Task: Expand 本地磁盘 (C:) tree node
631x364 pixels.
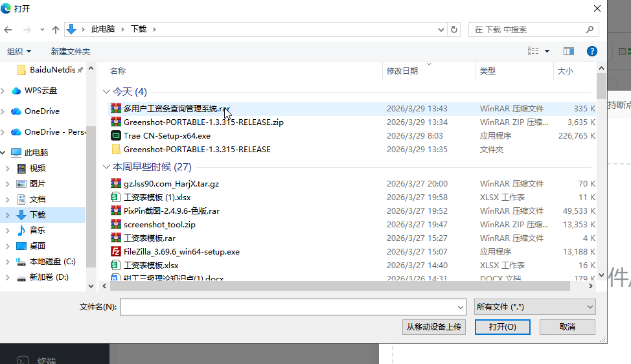Action: point(7,262)
